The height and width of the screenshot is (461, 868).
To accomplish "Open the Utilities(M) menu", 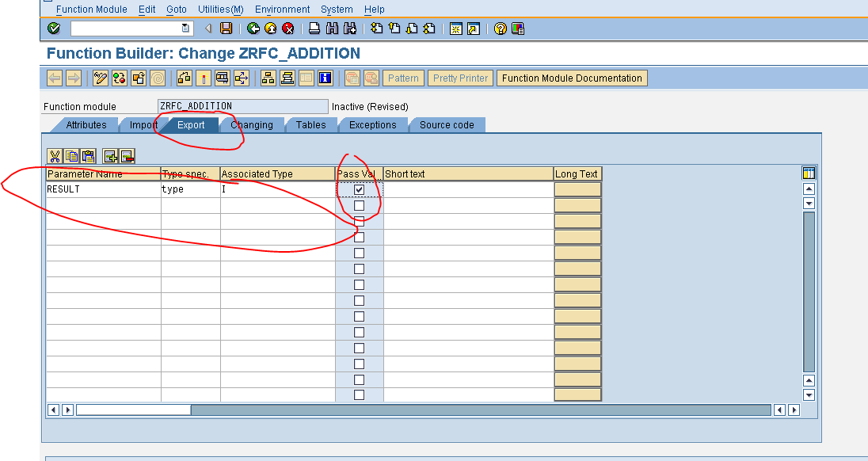I will [221, 10].
